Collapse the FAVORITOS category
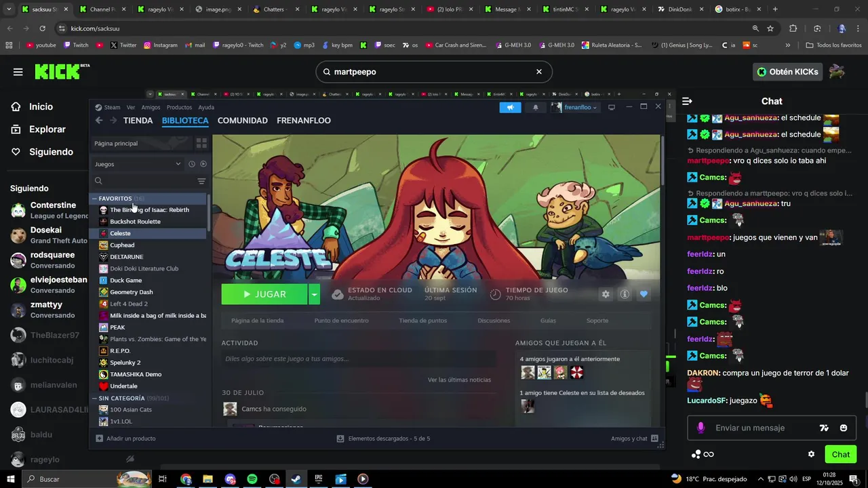Screen dimensions: 868x488 coord(94,199)
